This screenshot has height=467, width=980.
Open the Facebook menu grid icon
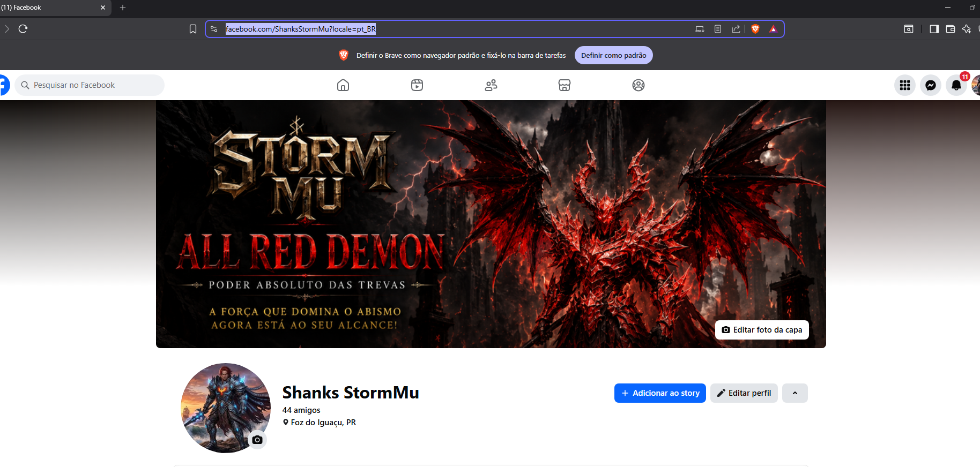905,85
